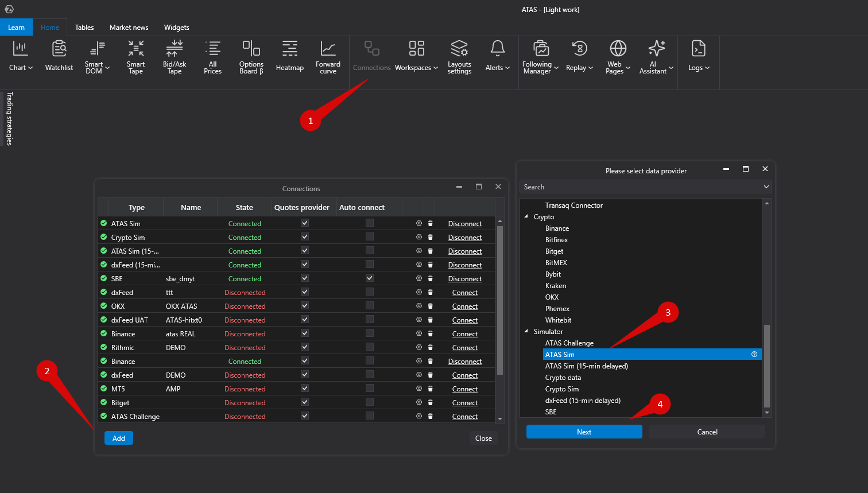Disable Auto connect for SBE
The height and width of the screenshot is (493, 868).
(x=370, y=278)
